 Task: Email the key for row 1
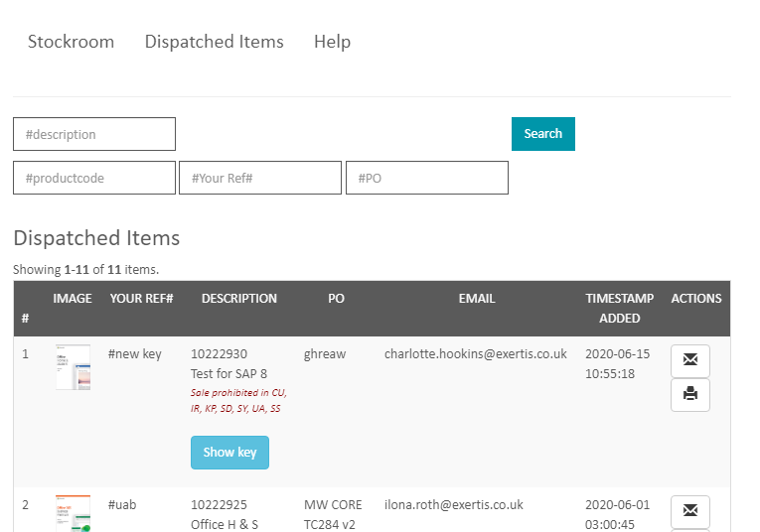pos(690,360)
